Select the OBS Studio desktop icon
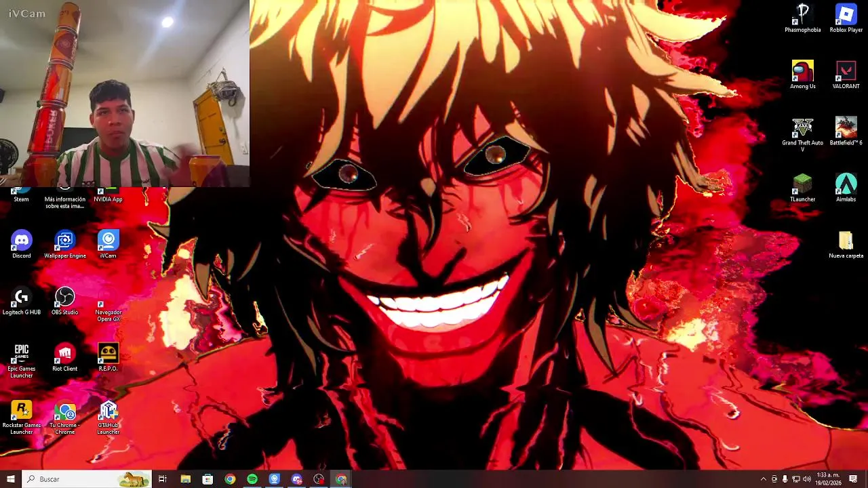The image size is (868, 488). tap(65, 301)
